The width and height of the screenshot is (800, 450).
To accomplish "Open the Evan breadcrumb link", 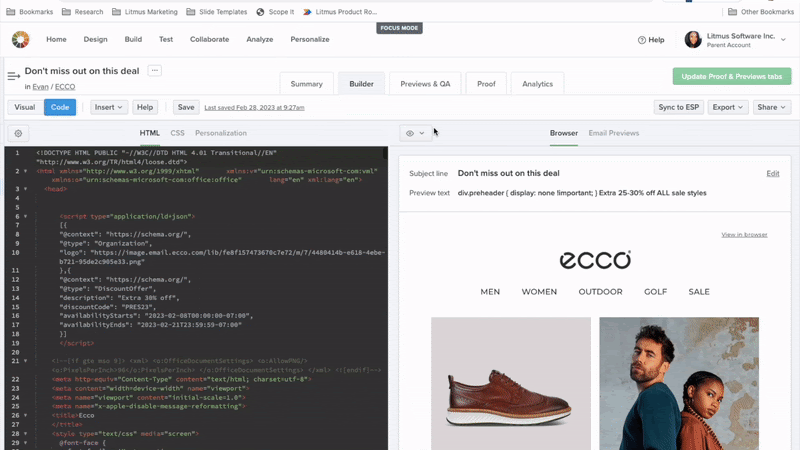I will 40,87.
